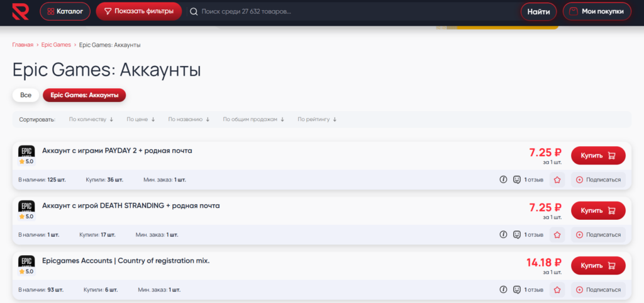Click the page heading Epic Games: Аккаунты
644x303 pixels.
[x=107, y=70]
